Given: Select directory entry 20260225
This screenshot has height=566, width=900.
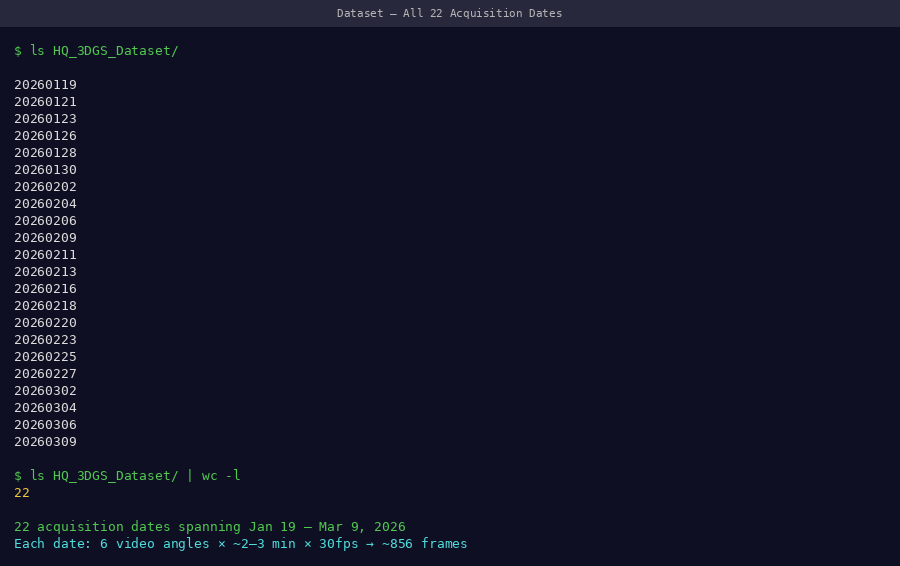Looking at the screenshot, I should (x=45, y=357).
